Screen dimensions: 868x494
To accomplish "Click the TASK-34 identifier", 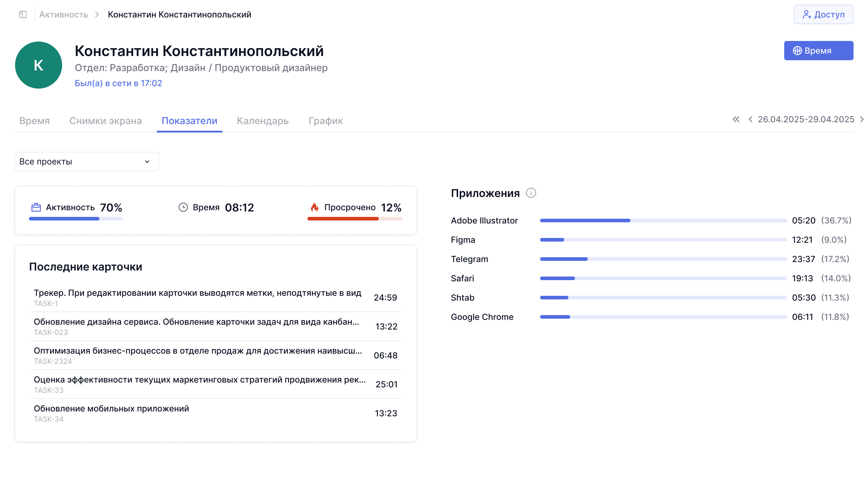I will (49, 419).
